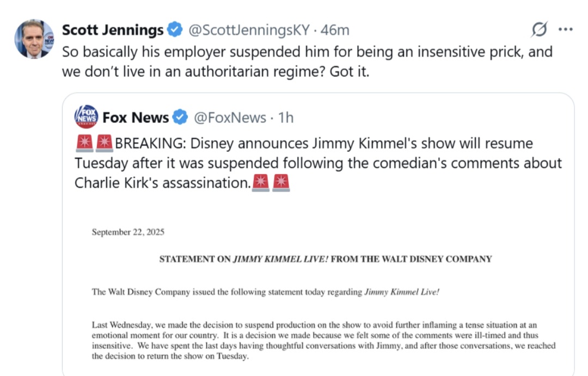Click the last siren emoji after assassination

tap(281, 183)
